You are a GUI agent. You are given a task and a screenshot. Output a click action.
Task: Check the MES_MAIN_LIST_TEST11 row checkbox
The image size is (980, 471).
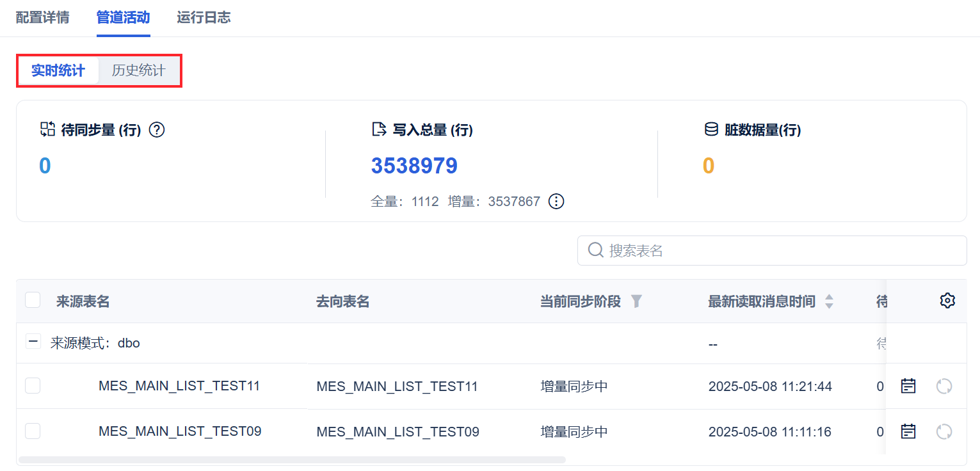point(33,385)
